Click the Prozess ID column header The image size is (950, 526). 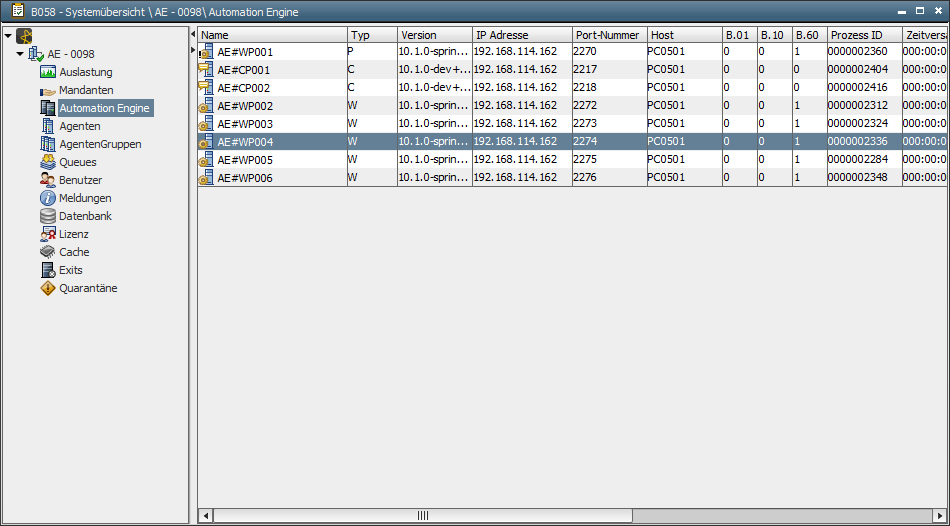pyautogui.click(x=865, y=35)
